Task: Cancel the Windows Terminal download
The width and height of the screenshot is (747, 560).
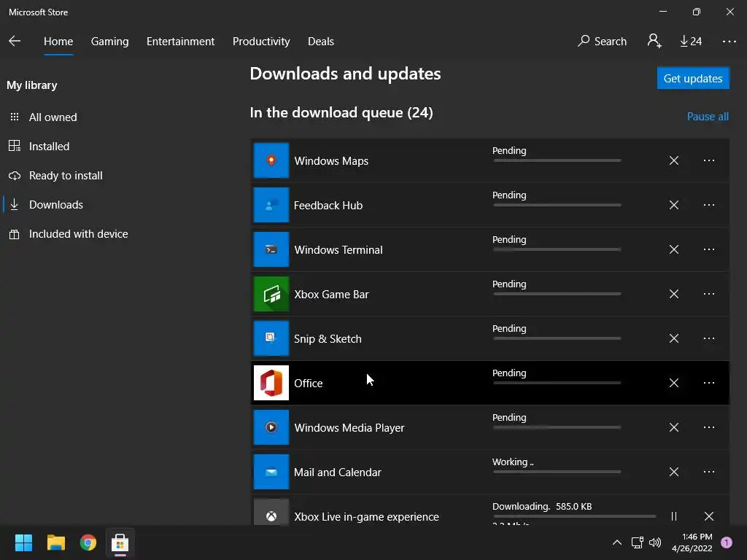Action: click(673, 249)
